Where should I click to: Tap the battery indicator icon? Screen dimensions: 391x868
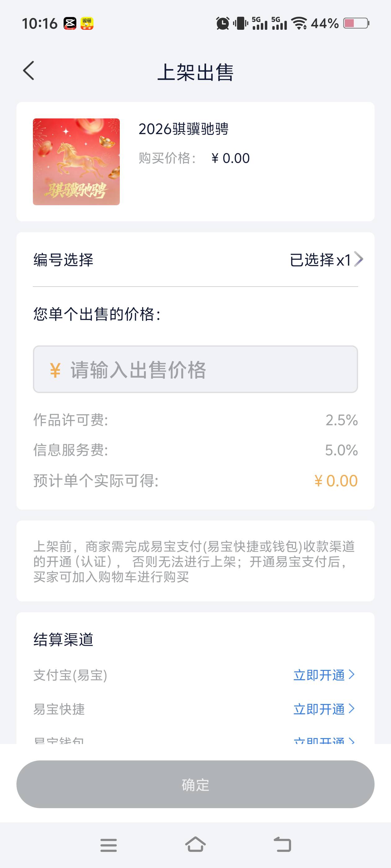(356, 23)
